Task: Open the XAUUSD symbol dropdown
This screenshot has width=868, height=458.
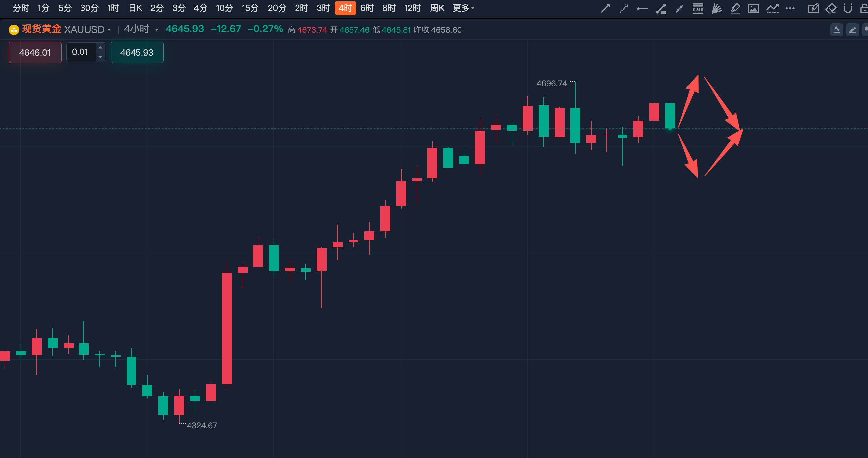Action: pos(87,29)
